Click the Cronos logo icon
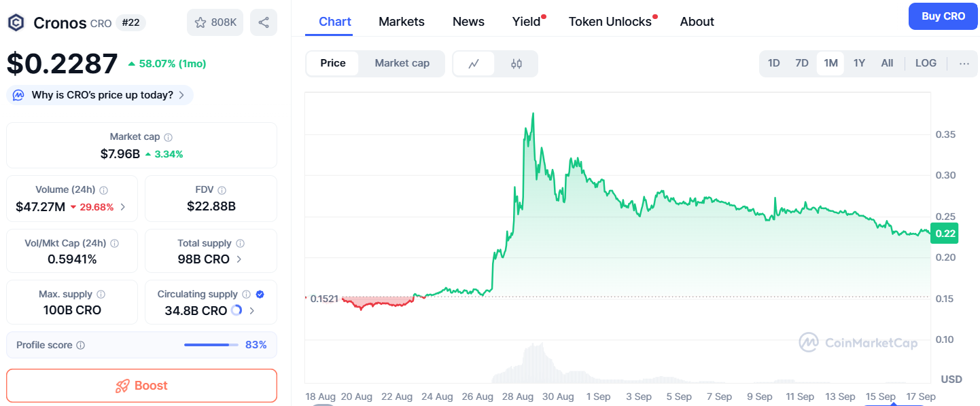The height and width of the screenshot is (406, 980). [x=16, y=22]
